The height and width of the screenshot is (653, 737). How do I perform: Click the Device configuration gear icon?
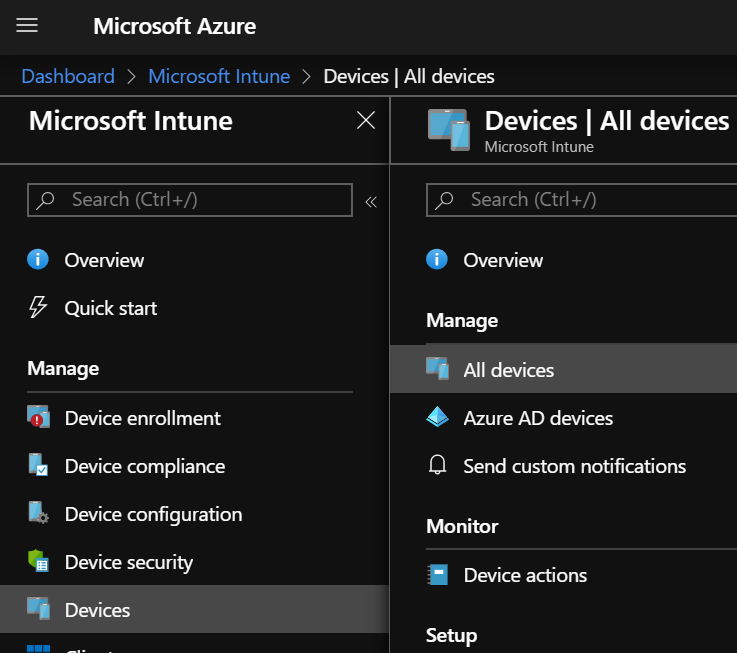[x=38, y=514]
